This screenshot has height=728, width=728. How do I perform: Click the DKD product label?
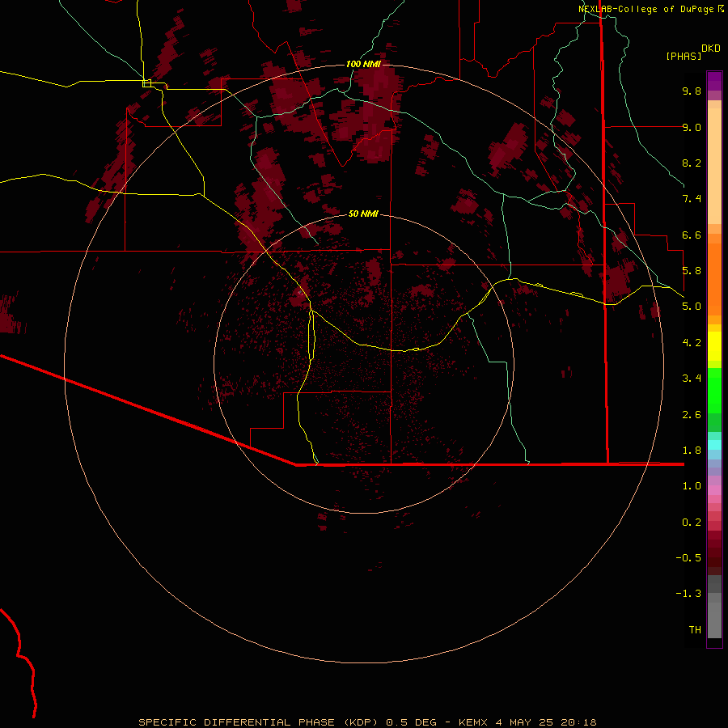tap(711, 49)
